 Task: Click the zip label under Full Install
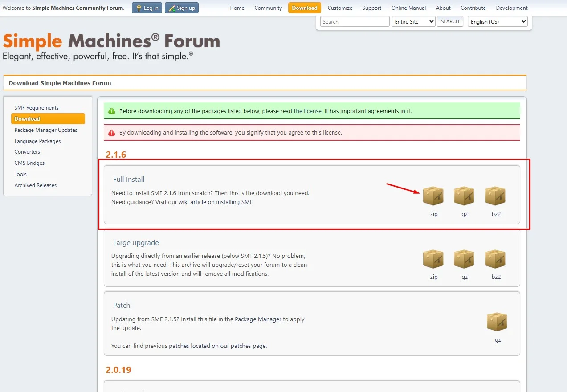434,214
